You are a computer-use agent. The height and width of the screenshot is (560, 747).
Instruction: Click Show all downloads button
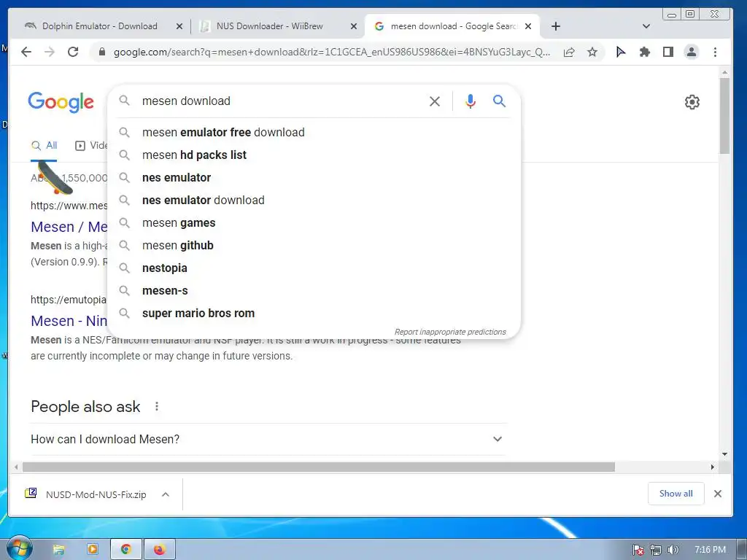pyautogui.click(x=676, y=494)
